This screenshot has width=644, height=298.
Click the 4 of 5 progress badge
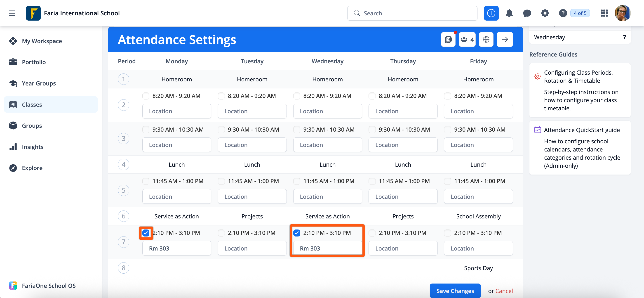pos(580,13)
